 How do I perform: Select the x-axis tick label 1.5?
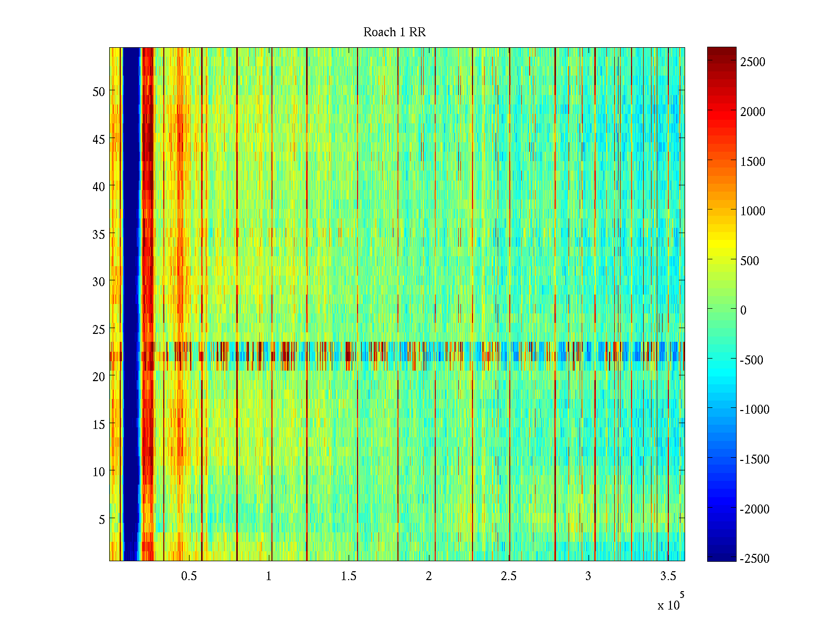coord(349,576)
